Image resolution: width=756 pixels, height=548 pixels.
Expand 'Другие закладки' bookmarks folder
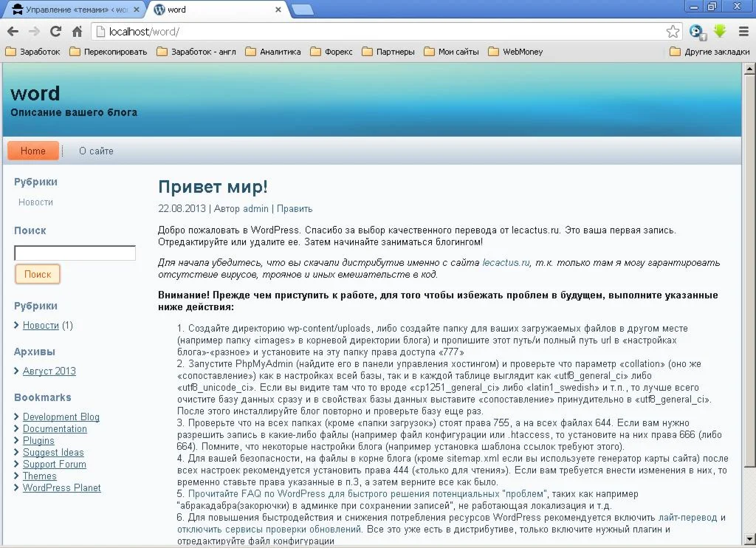pyautogui.click(x=709, y=52)
